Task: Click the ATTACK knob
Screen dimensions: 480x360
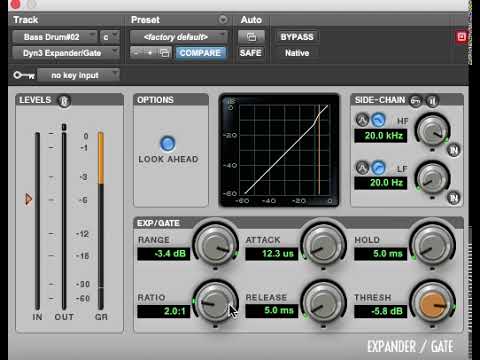Action: tap(323, 245)
